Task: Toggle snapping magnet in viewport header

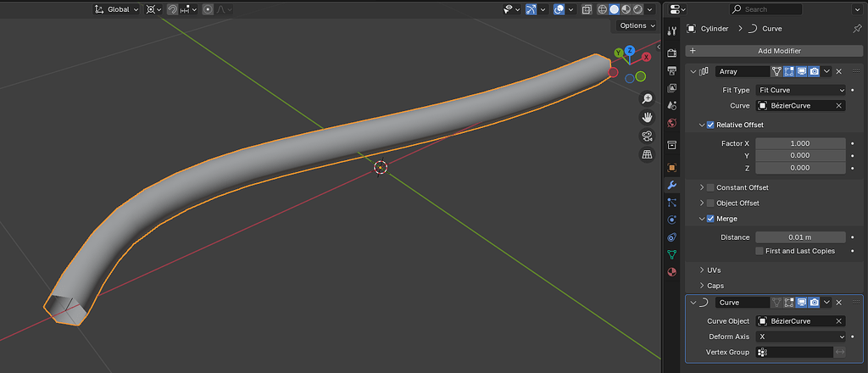Action: [x=173, y=9]
